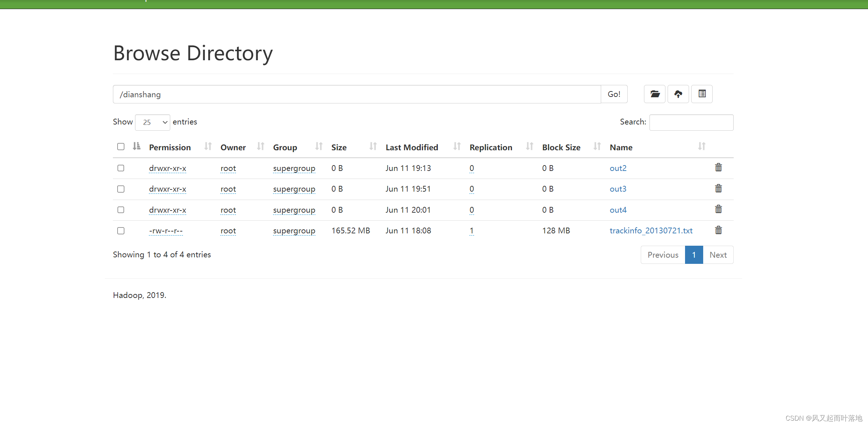Open the out3 directory link
The width and height of the screenshot is (868, 425).
pyautogui.click(x=618, y=189)
